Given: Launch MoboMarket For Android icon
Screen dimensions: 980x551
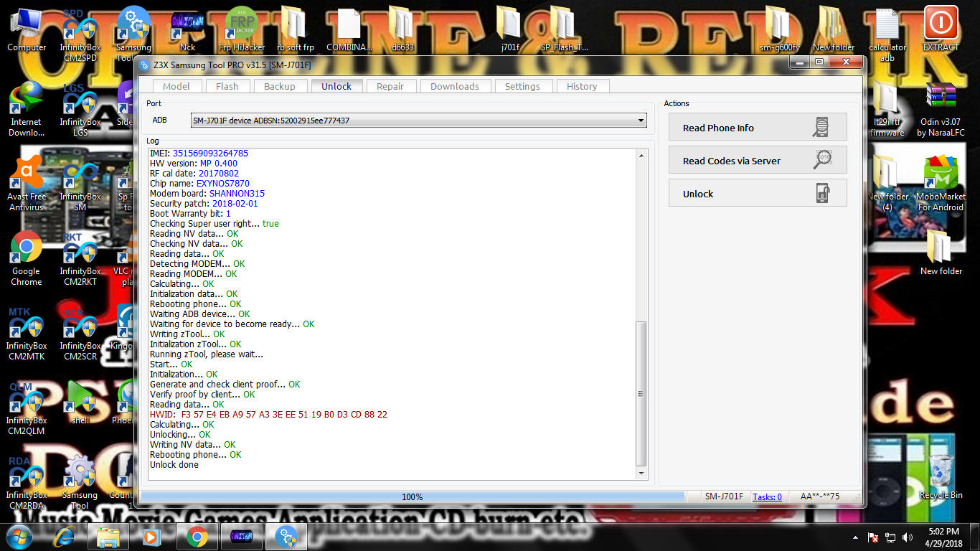Looking at the screenshot, I should tap(941, 184).
